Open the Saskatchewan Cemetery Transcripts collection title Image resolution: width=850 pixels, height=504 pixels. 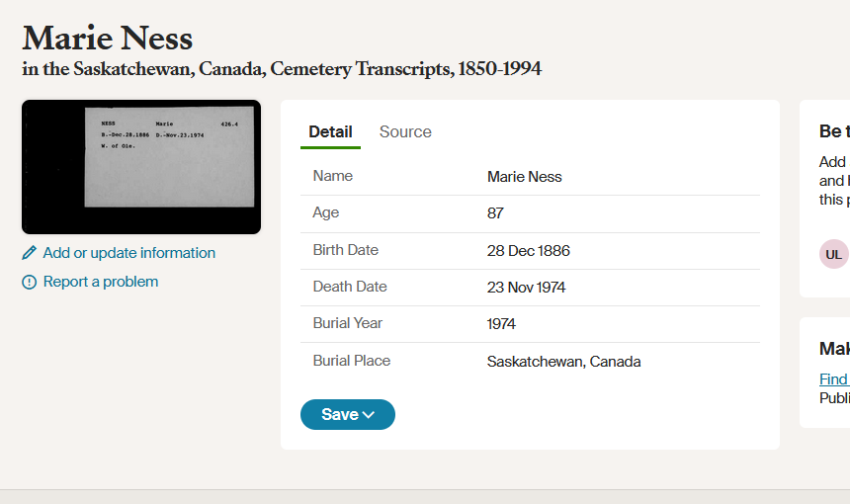(282, 69)
